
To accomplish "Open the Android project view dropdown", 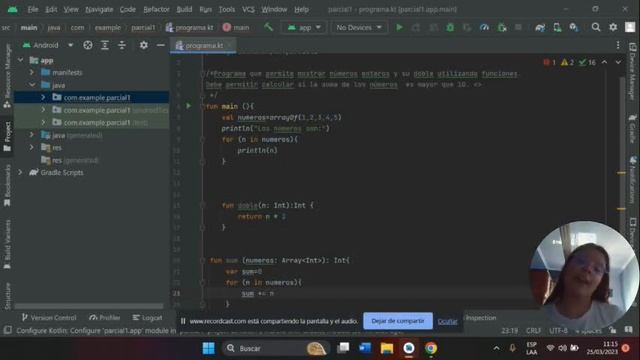I will click(48, 45).
